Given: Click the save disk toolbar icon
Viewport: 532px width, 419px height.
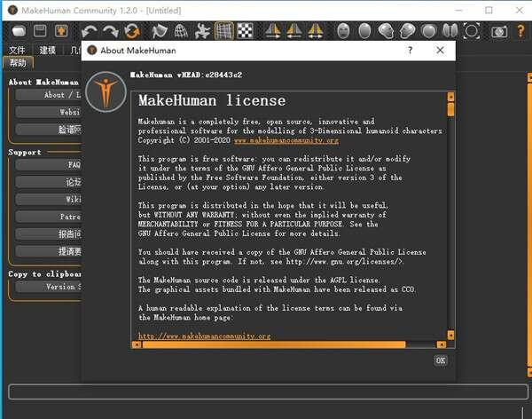Looking at the screenshot, I should (38, 31).
